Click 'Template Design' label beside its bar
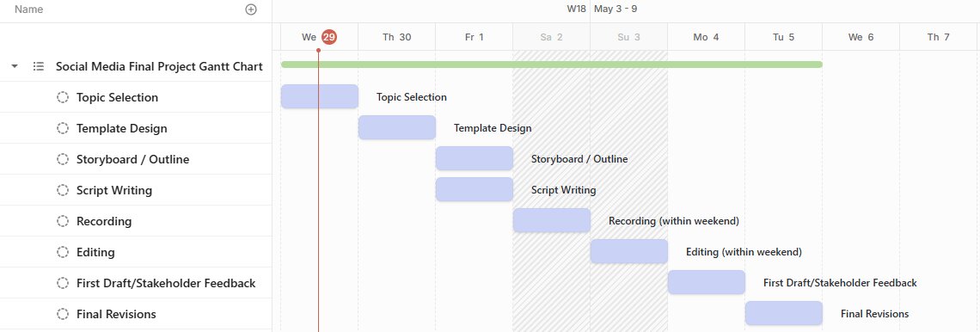Image resolution: width=980 pixels, height=332 pixels. pyautogui.click(x=493, y=128)
